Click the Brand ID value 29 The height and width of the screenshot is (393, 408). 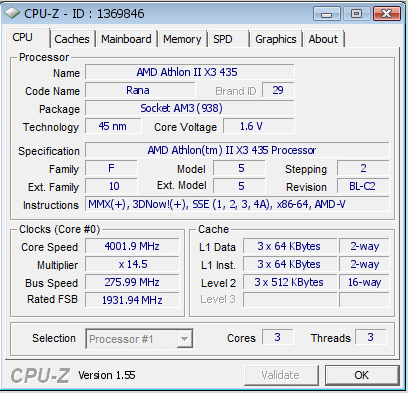coord(278,90)
